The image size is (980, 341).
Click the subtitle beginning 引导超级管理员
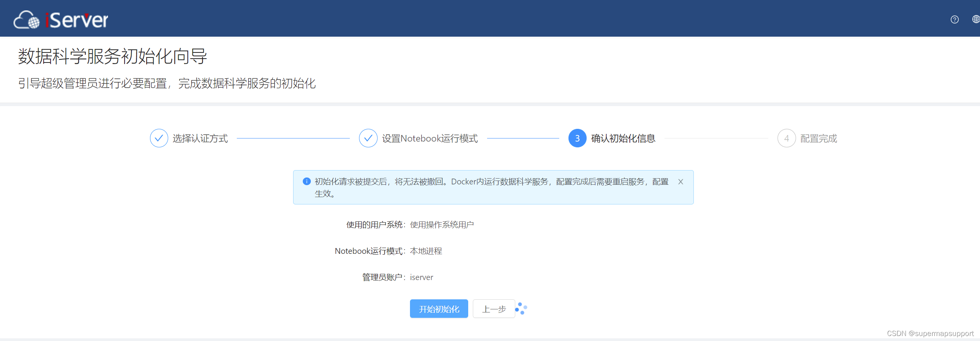pos(167,83)
